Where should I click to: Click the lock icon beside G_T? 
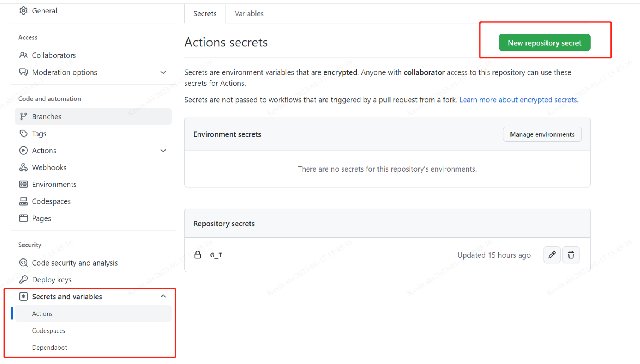198,255
